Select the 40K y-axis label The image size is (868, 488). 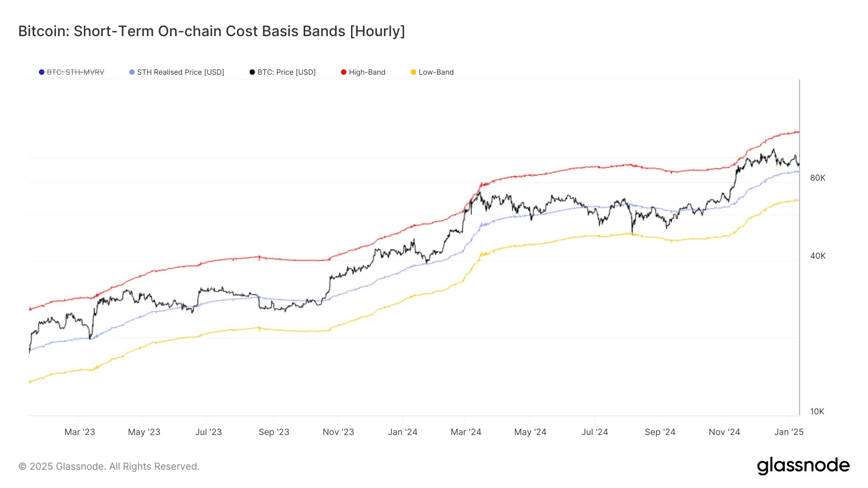[x=817, y=256]
